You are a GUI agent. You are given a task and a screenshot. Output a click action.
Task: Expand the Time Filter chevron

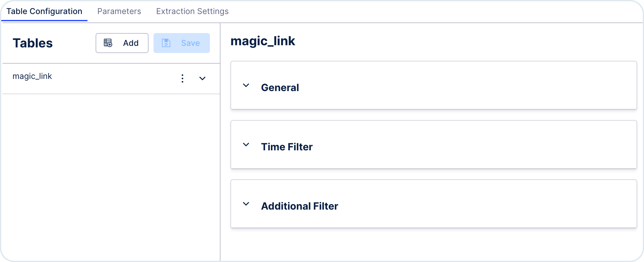coord(246,145)
